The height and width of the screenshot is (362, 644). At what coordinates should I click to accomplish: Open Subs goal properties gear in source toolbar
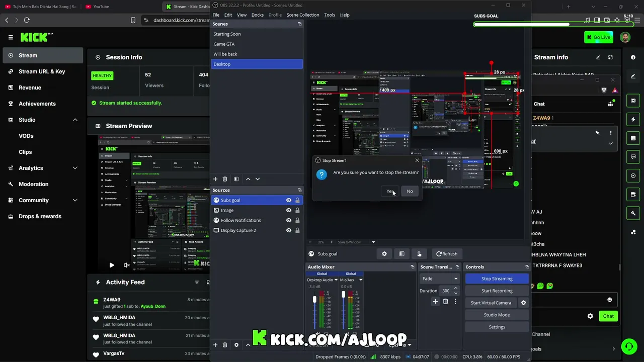(x=384, y=254)
